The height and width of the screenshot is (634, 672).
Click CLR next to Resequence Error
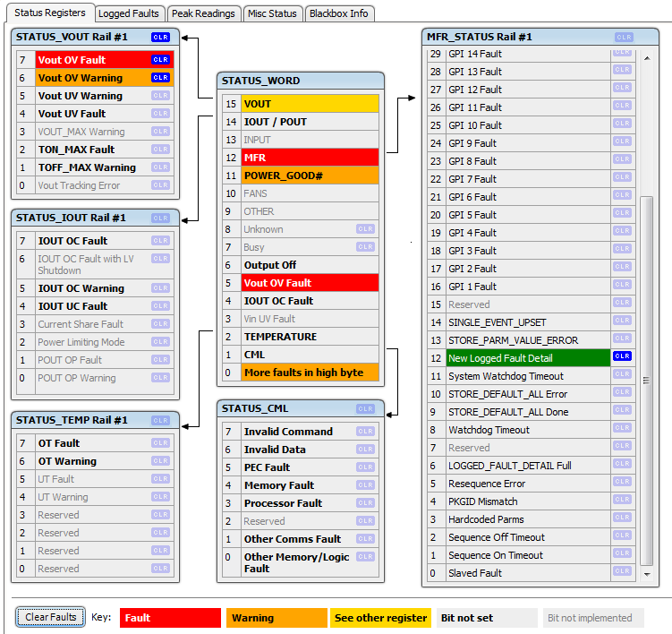click(x=622, y=482)
